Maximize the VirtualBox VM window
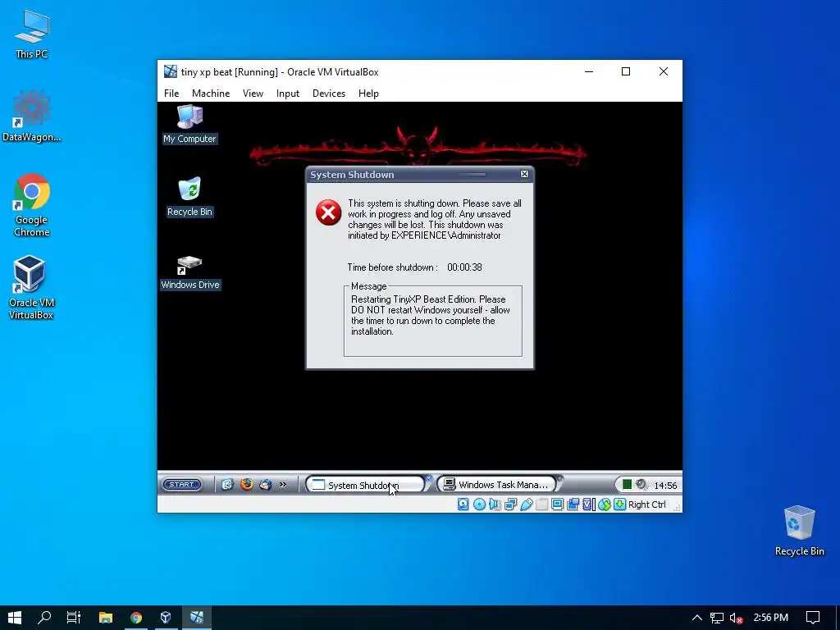 coord(626,71)
